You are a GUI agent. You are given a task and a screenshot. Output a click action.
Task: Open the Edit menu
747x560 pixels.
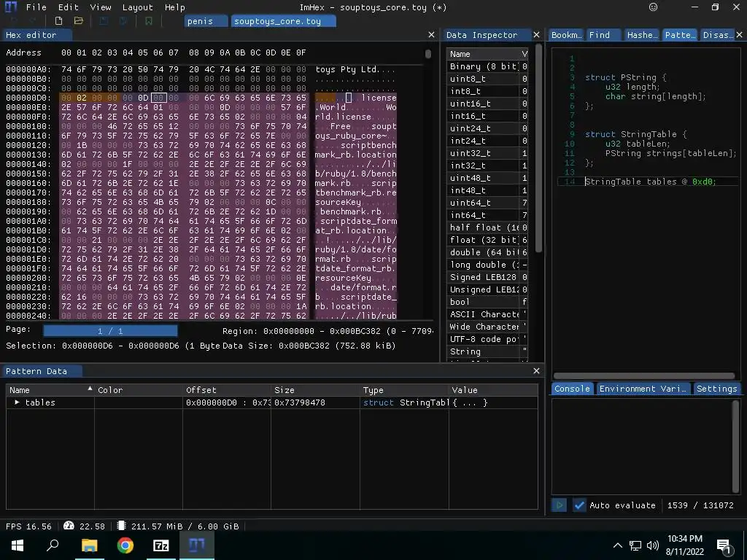68,7
